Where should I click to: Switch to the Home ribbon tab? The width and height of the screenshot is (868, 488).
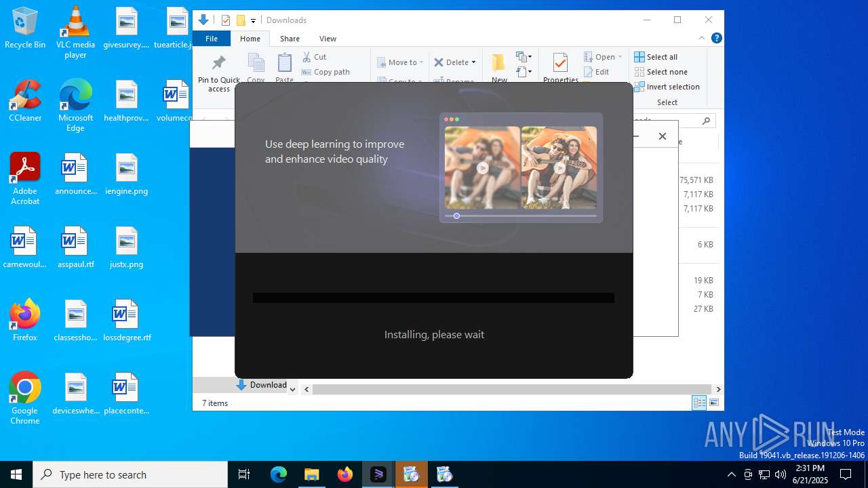tap(250, 39)
